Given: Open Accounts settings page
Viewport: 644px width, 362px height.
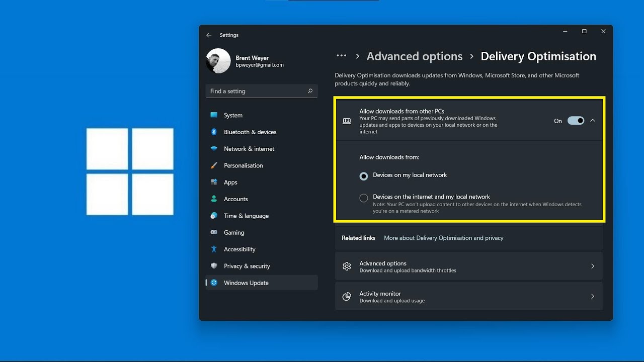Looking at the screenshot, I should pos(262,199).
